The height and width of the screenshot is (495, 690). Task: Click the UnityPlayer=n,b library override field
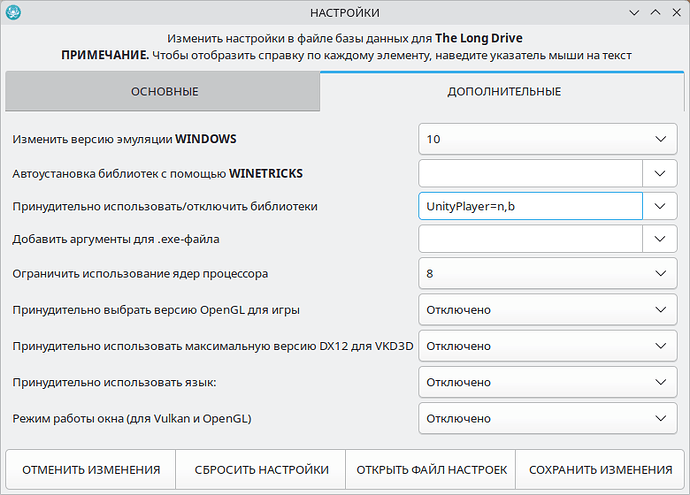pyautogui.click(x=530, y=206)
